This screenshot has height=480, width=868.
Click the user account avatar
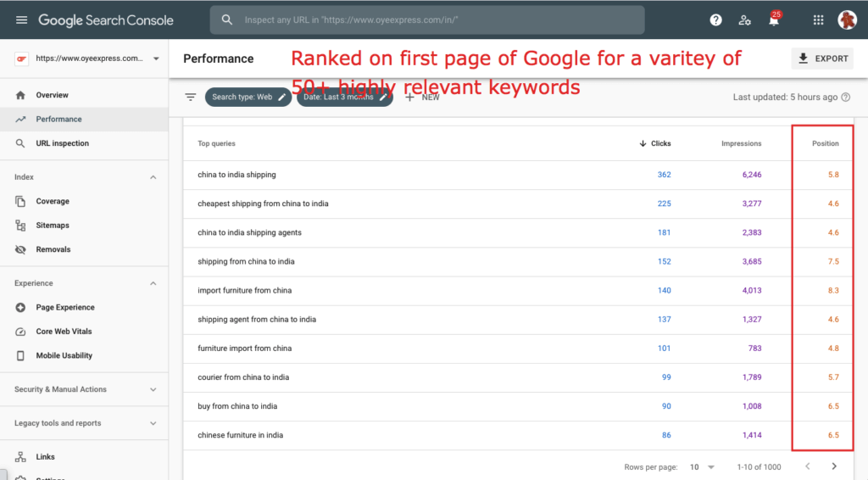pyautogui.click(x=847, y=20)
